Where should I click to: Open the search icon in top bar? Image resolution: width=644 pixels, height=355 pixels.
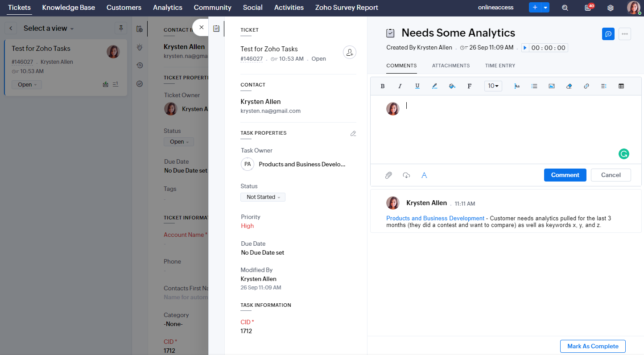(x=565, y=8)
